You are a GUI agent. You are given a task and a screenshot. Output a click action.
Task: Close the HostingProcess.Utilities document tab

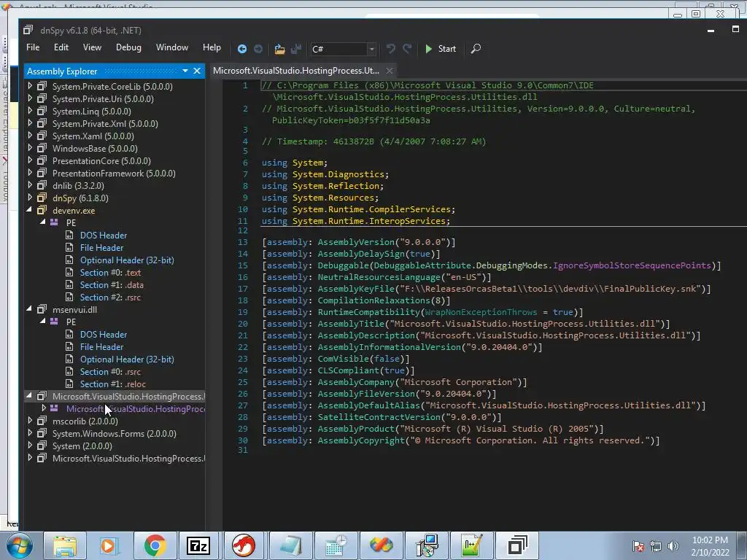[x=390, y=71]
